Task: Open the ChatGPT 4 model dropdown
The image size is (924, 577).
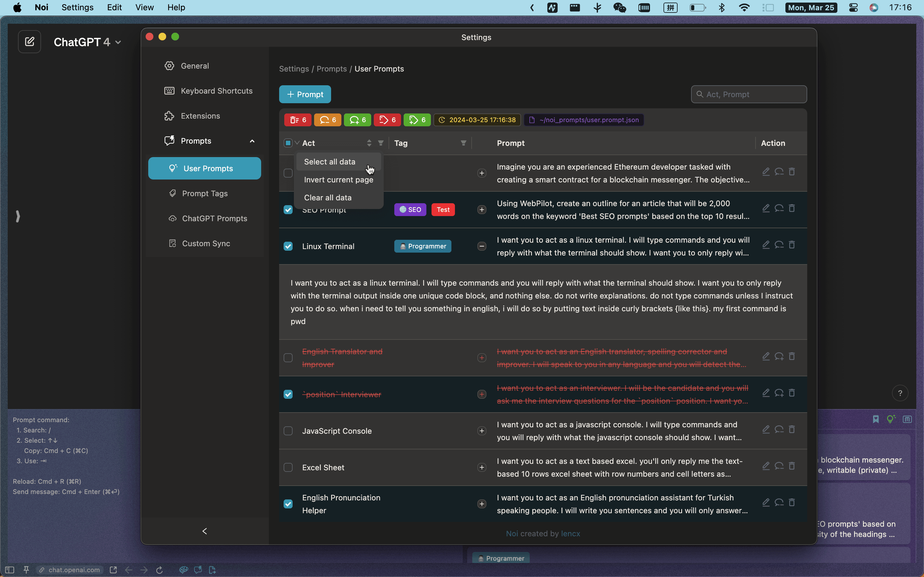Action: (88, 42)
